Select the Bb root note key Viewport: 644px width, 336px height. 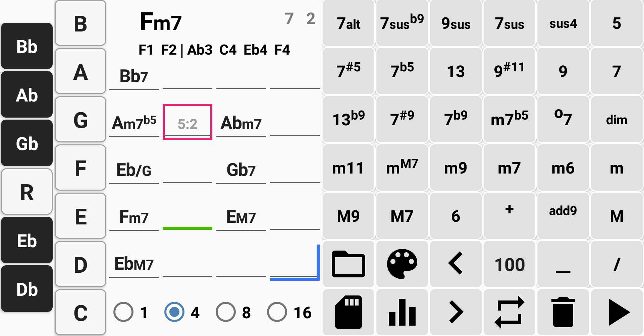click(27, 46)
